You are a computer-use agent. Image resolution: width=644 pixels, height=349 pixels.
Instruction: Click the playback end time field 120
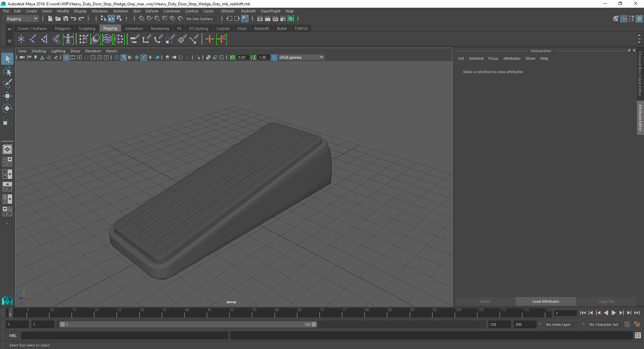tap(499, 325)
